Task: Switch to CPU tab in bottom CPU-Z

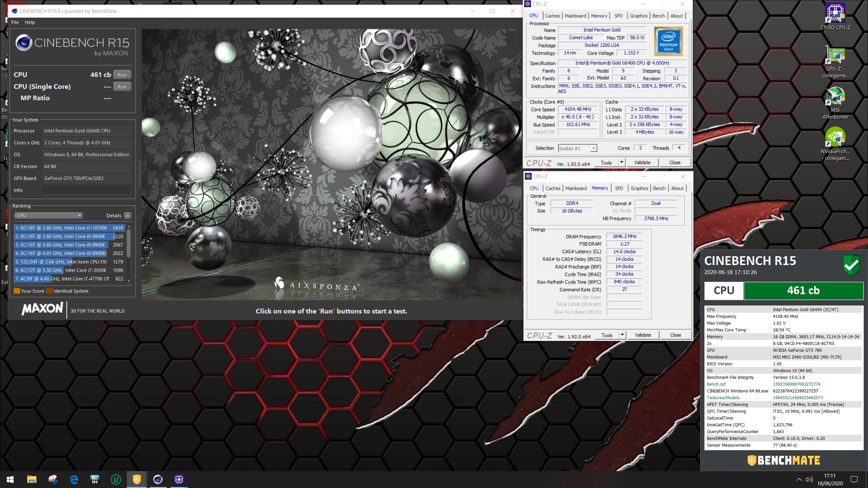Action: point(534,188)
